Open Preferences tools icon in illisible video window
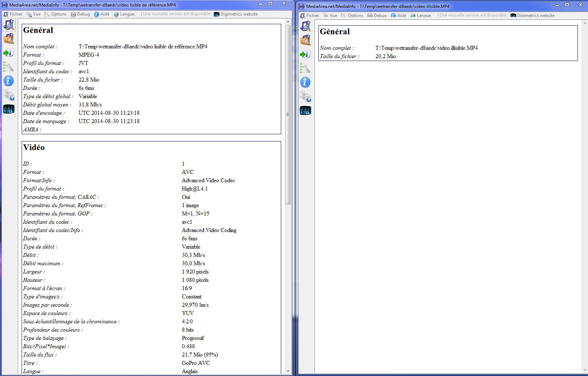 click(305, 68)
